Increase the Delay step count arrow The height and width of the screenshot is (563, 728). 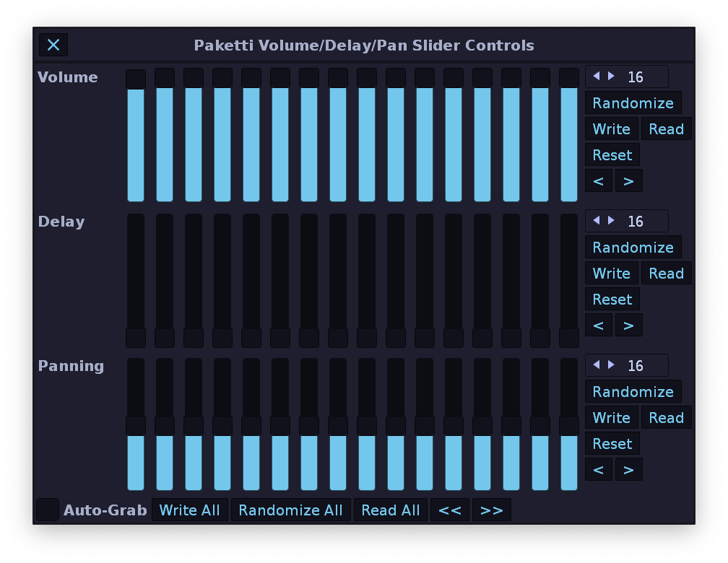(612, 221)
